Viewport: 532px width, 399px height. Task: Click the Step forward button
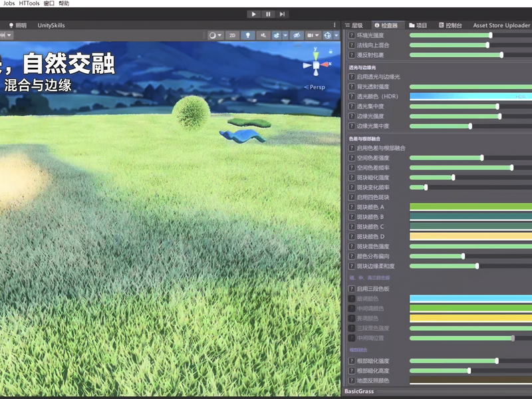[x=282, y=14]
